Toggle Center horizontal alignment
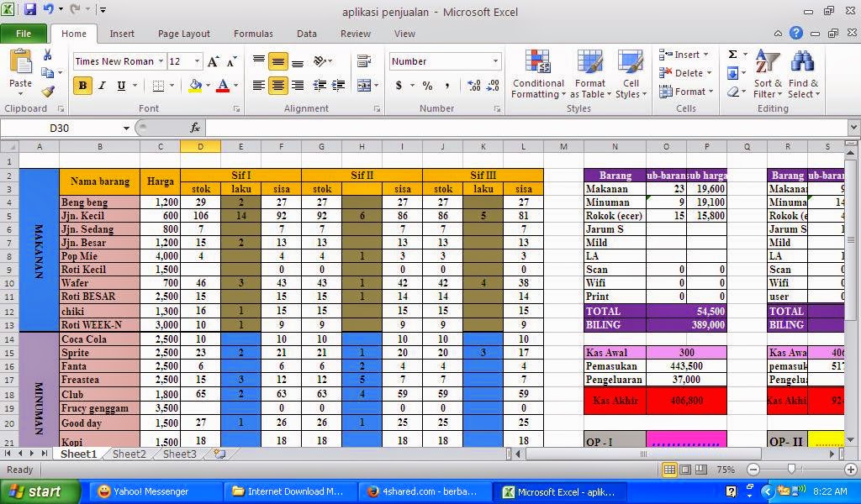The image size is (861, 504). coord(277,86)
